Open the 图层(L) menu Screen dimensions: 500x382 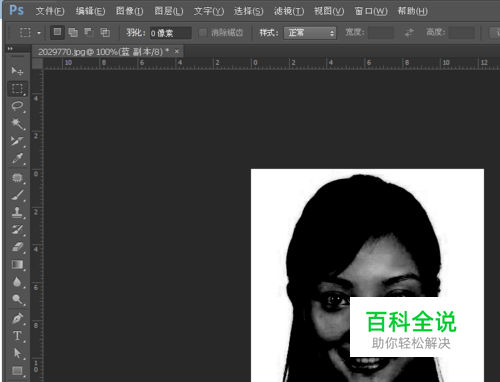[x=169, y=11]
